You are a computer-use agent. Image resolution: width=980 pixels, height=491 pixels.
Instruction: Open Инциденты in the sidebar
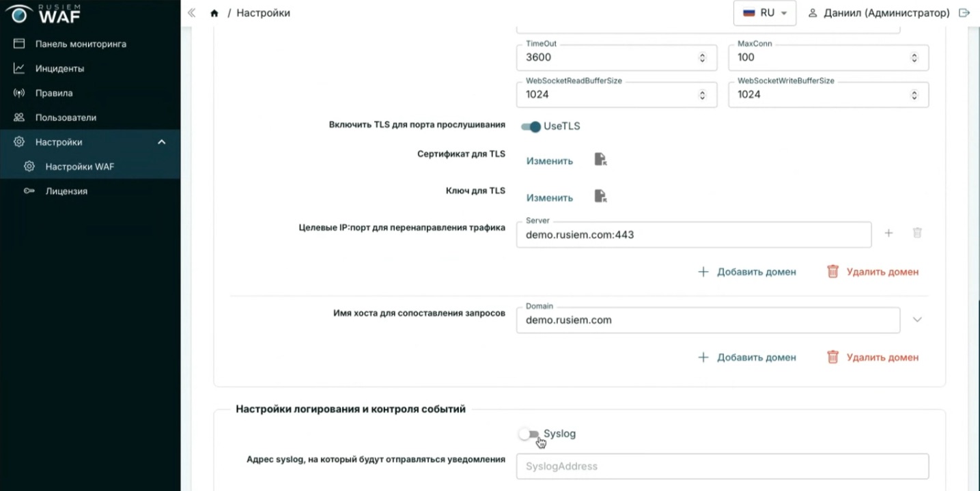59,68
